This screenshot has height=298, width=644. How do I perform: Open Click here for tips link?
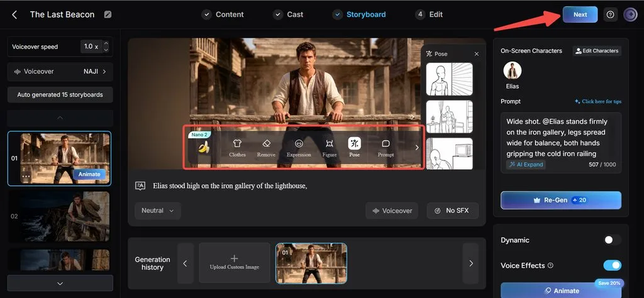point(597,101)
